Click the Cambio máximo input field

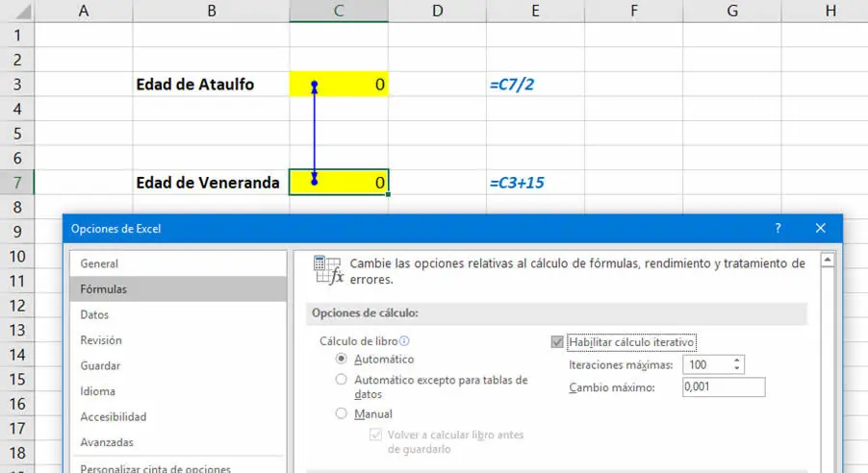pos(723,387)
